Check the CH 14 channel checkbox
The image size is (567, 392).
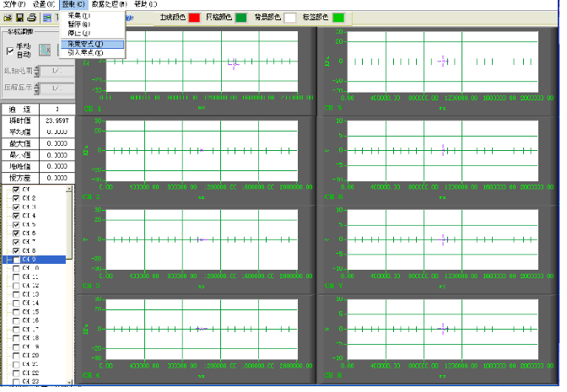click(x=16, y=303)
